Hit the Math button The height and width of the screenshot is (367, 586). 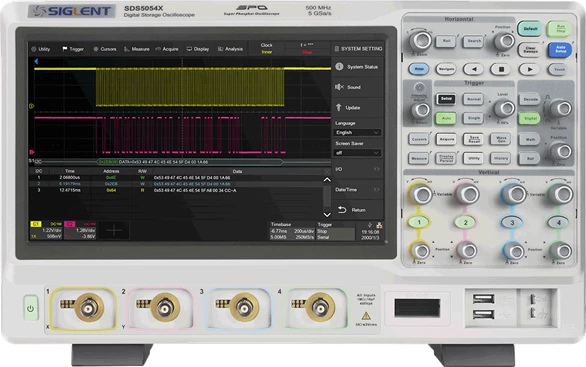(530, 139)
